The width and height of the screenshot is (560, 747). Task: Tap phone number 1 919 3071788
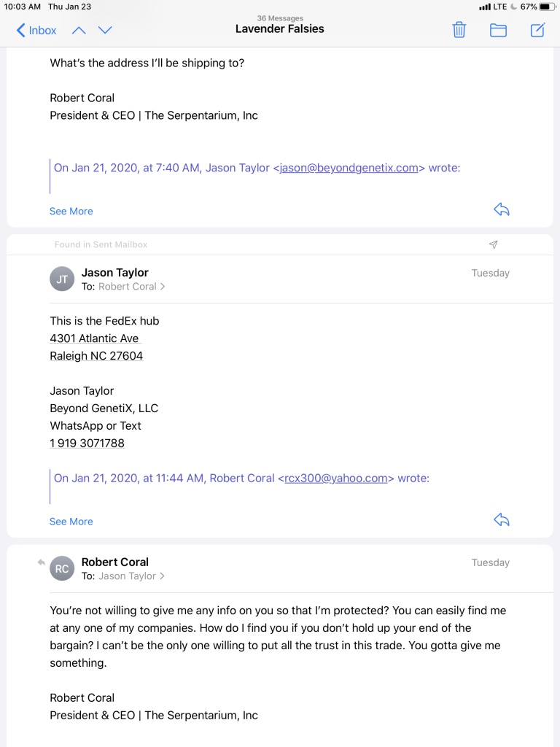(87, 443)
